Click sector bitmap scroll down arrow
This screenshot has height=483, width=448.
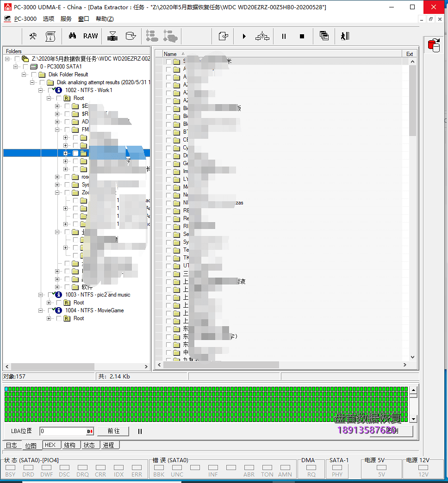[x=413, y=419]
